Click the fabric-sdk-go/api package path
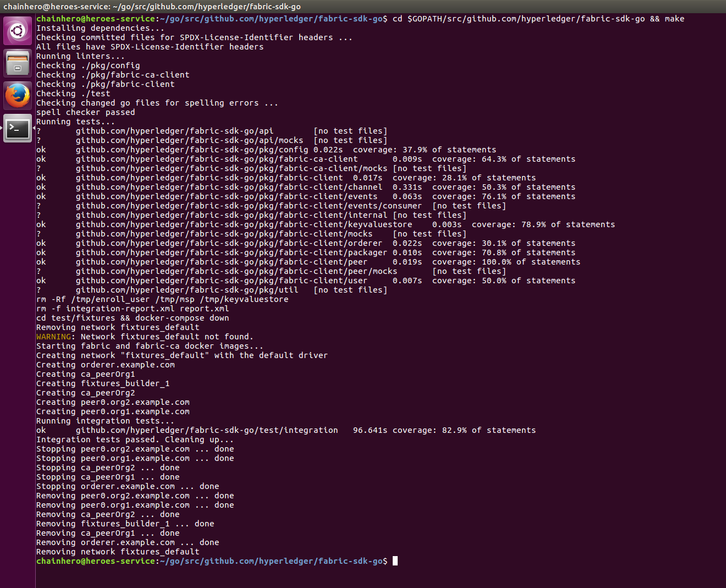726x588 pixels. tap(174, 131)
